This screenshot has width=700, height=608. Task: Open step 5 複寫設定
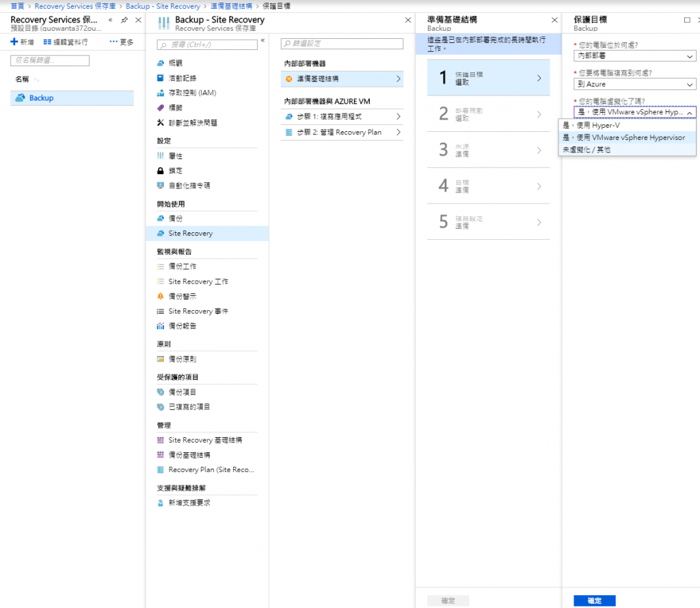click(x=488, y=222)
